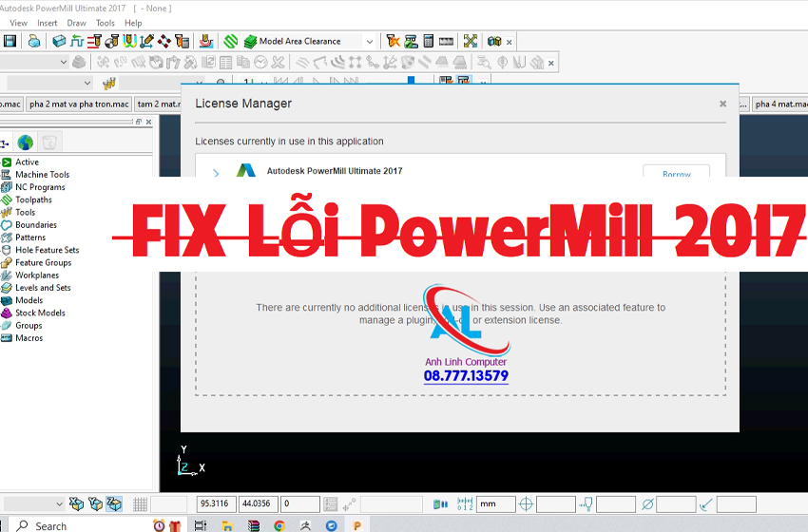This screenshot has width=808, height=532.
Task: Click the X coordinate field showing 95.3116
Action: click(x=216, y=504)
